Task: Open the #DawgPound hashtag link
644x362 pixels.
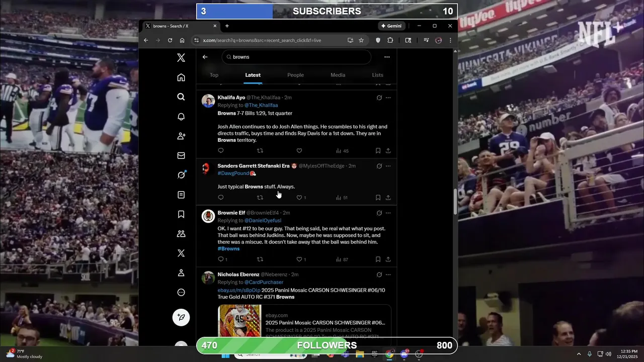Action: click(233, 173)
